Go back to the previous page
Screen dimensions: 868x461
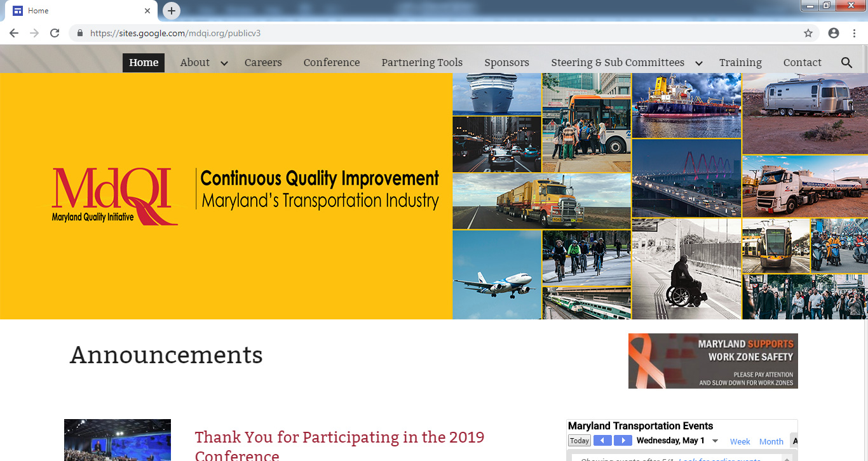pos(14,33)
